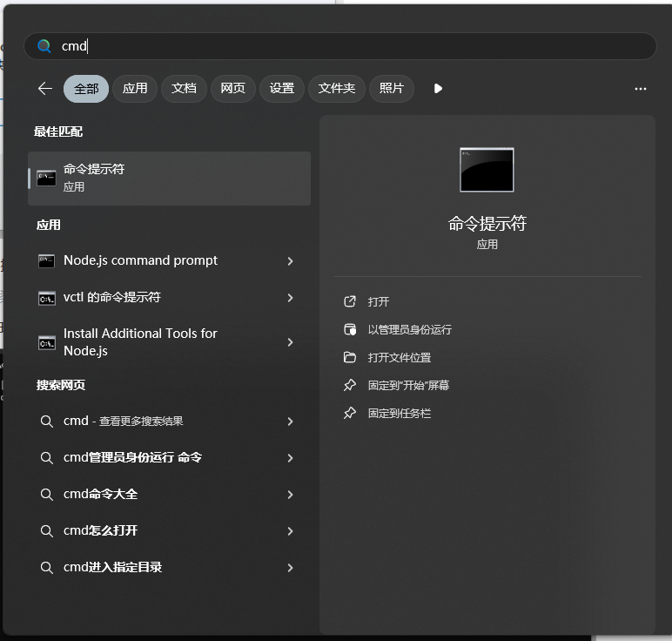Screen dimensions: 672x641
Task: Switch to the 文件夹 filter tab
Action: pyautogui.click(x=336, y=89)
